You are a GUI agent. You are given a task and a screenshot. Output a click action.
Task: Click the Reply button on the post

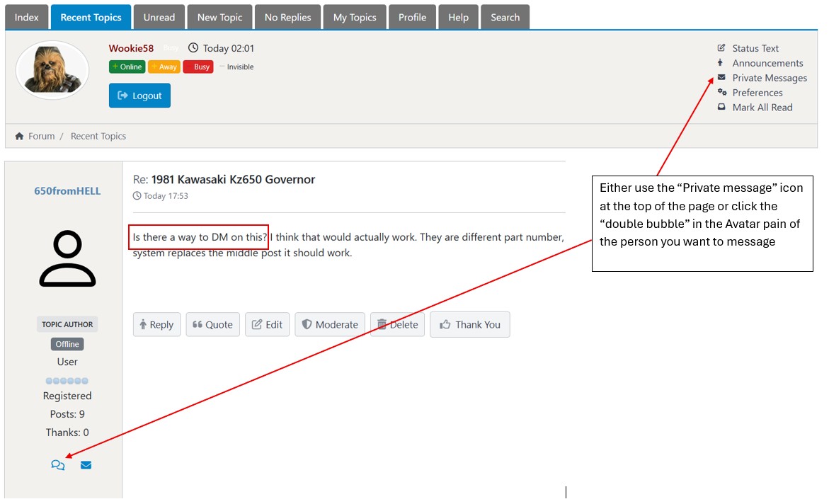click(156, 324)
